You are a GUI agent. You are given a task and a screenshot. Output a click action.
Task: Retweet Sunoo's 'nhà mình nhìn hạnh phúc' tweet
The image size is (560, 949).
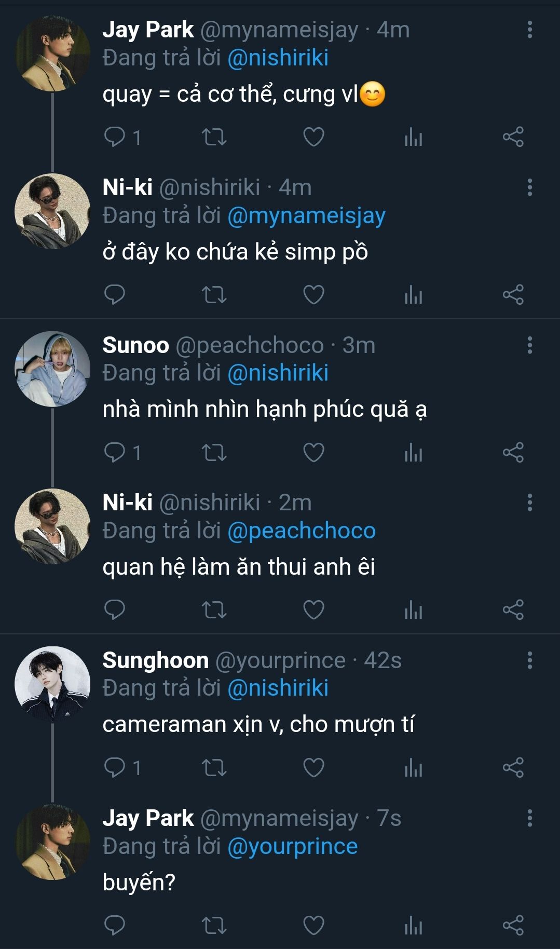pos(214,452)
